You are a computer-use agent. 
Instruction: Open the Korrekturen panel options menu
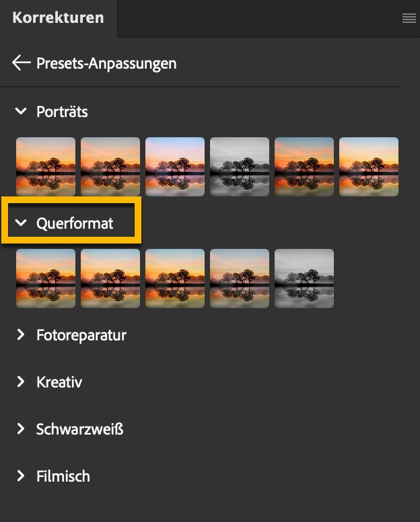(x=409, y=19)
